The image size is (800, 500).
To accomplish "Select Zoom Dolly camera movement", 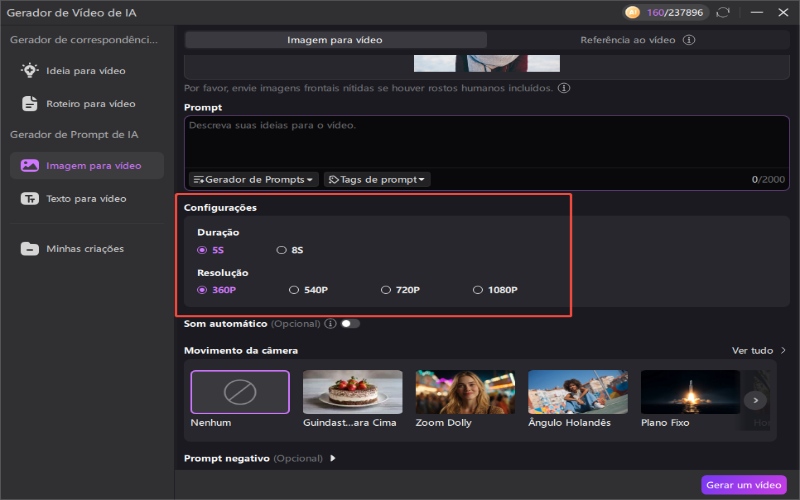I will (465, 392).
